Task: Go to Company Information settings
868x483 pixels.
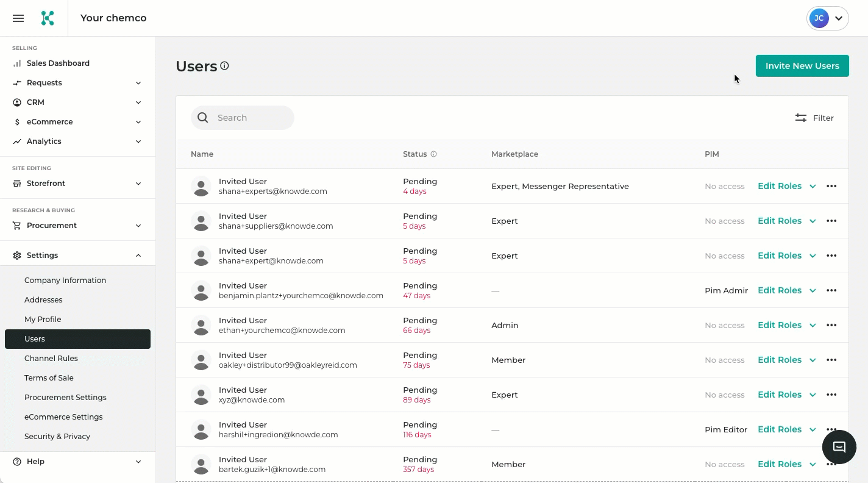Action: [65, 281]
